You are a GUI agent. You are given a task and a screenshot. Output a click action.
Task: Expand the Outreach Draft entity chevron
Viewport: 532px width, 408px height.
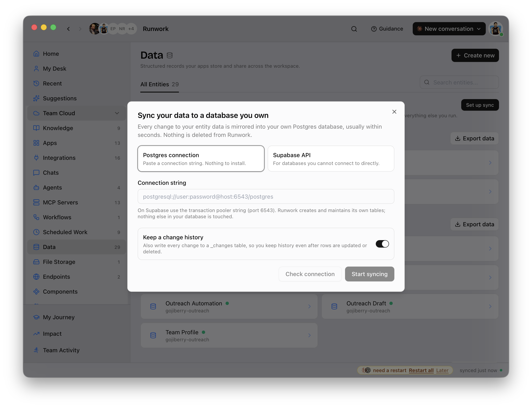490,306
